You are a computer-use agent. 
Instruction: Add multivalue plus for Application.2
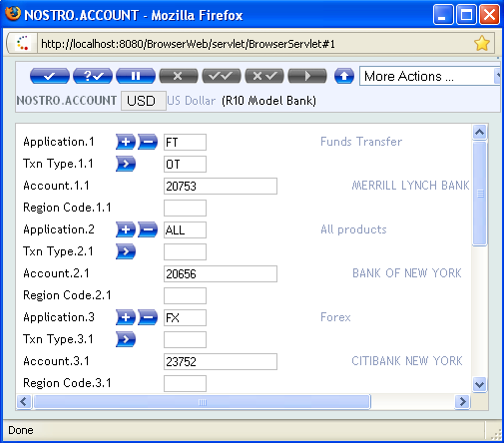pyautogui.click(x=126, y=229)
